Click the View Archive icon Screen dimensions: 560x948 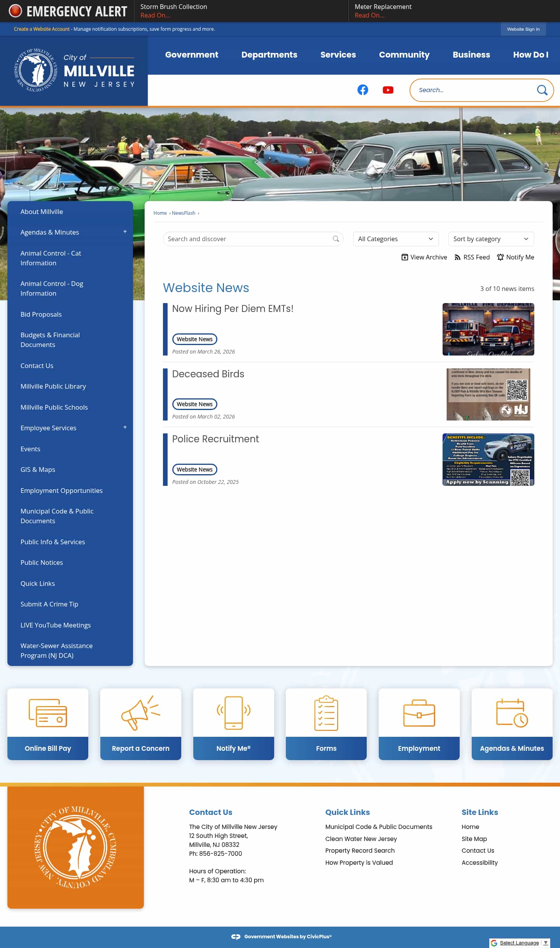point(404,257)
